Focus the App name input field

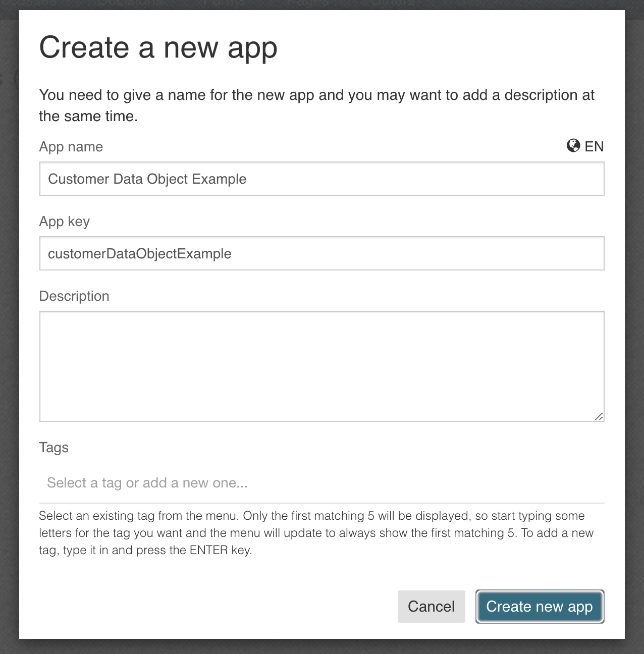[321, 179]
